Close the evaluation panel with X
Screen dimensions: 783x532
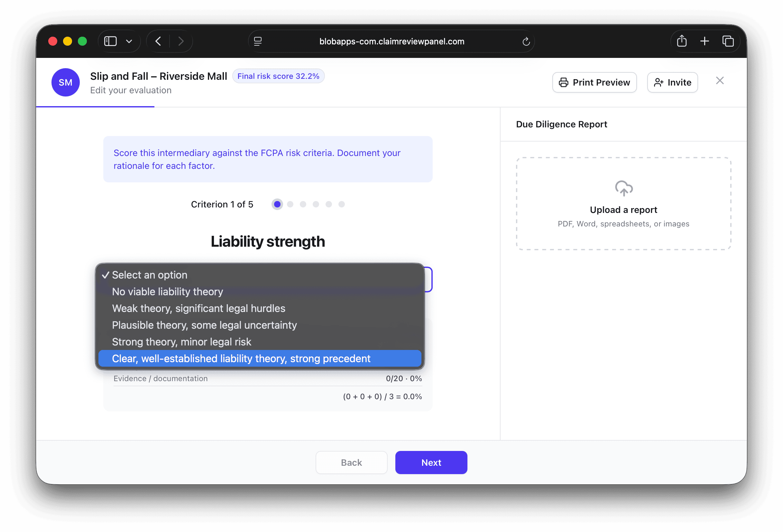pos(720,80)
